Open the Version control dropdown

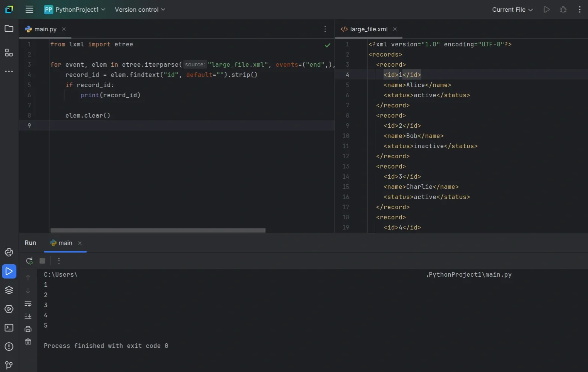tap(139, 9)
